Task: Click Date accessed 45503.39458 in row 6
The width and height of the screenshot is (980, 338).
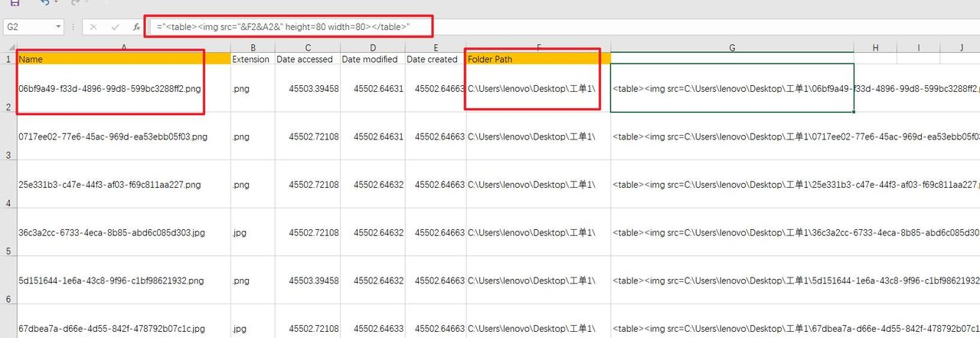Action: pyautogui.click(x=307, y=281)
